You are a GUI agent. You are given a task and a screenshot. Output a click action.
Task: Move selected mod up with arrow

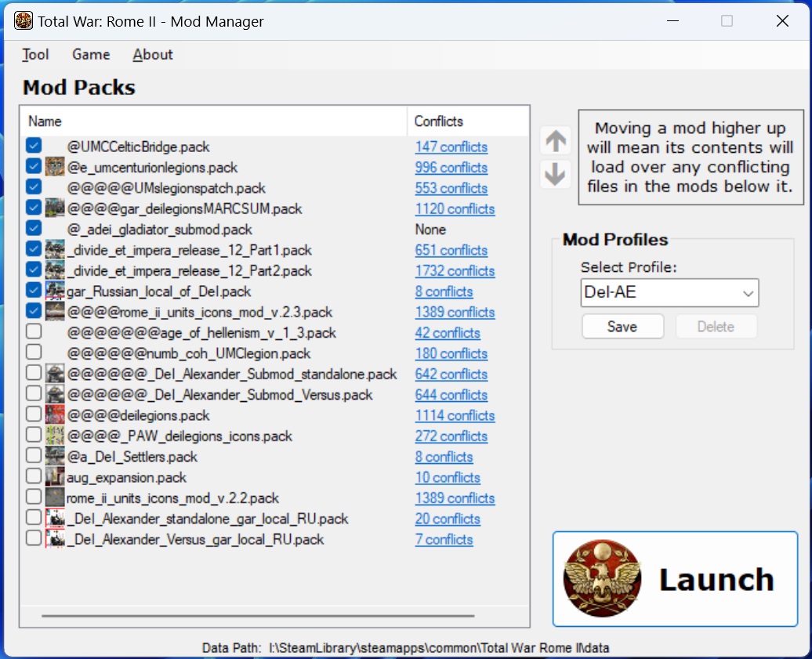tap(556, 141)
